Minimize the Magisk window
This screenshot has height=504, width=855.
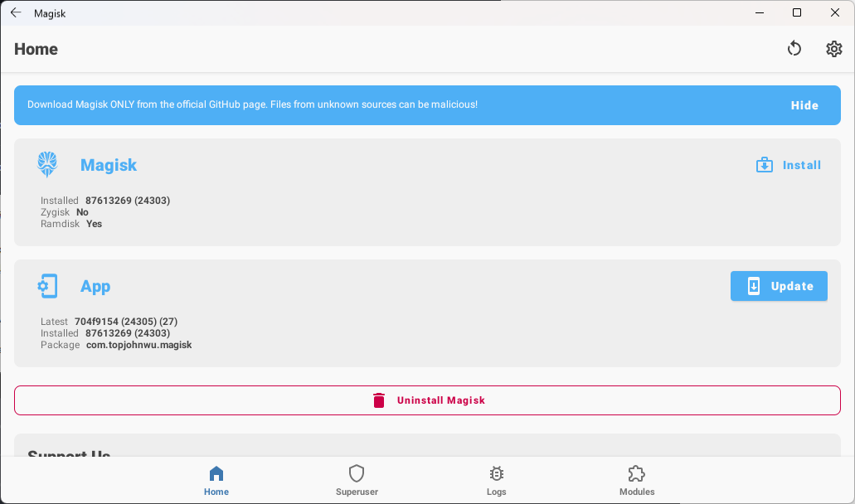pyautogui.click(x=759, y=12)
